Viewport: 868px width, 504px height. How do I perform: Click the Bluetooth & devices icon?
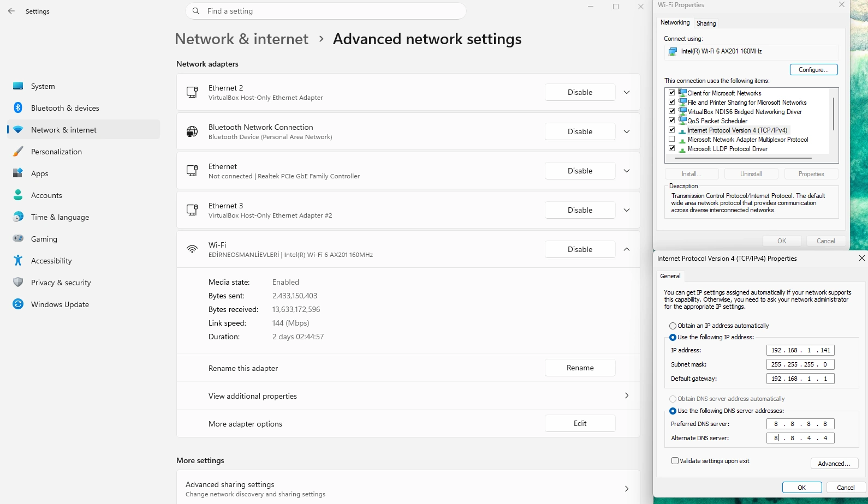click(x=18, y=108)
